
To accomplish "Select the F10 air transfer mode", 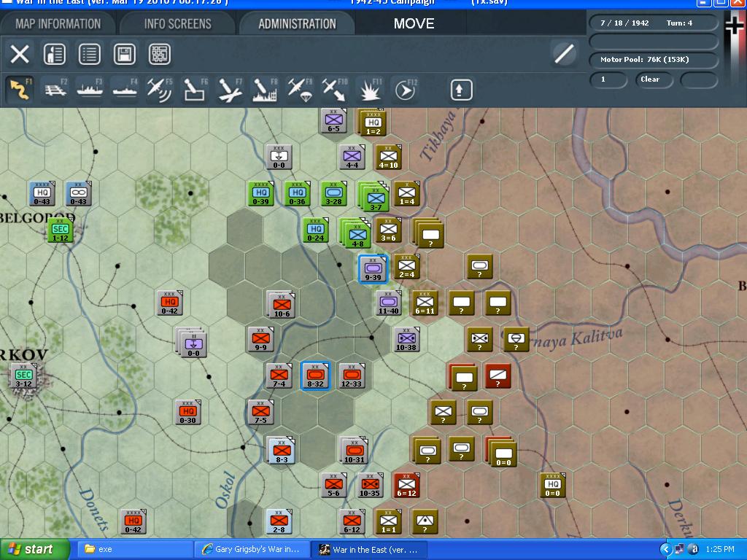I will (x=335, y=90).
